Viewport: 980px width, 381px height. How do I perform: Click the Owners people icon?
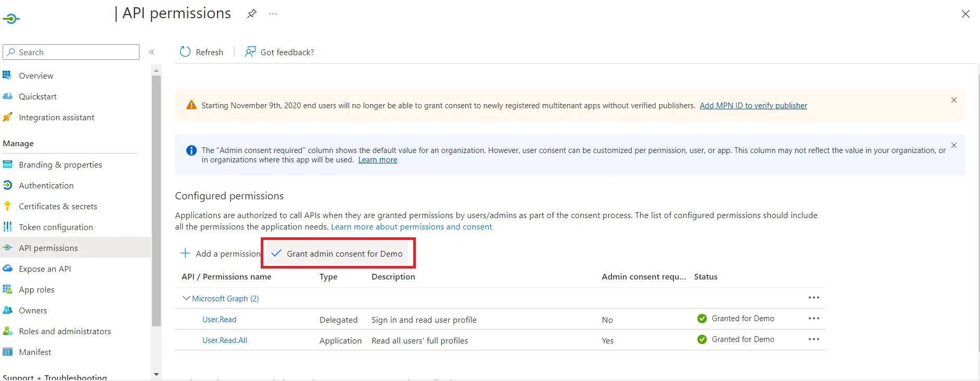(7, 310)
